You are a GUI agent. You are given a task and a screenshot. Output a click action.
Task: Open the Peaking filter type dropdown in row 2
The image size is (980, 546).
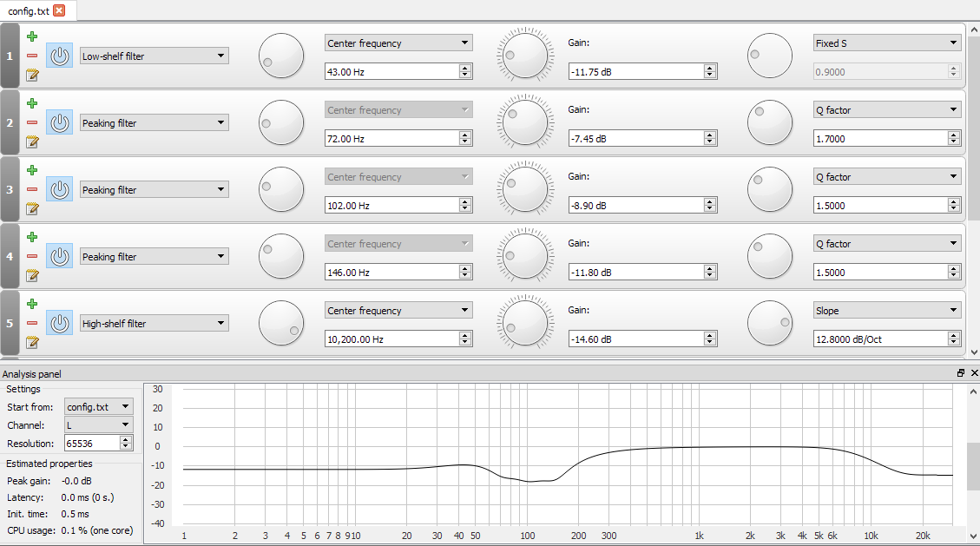coord(155,122)
